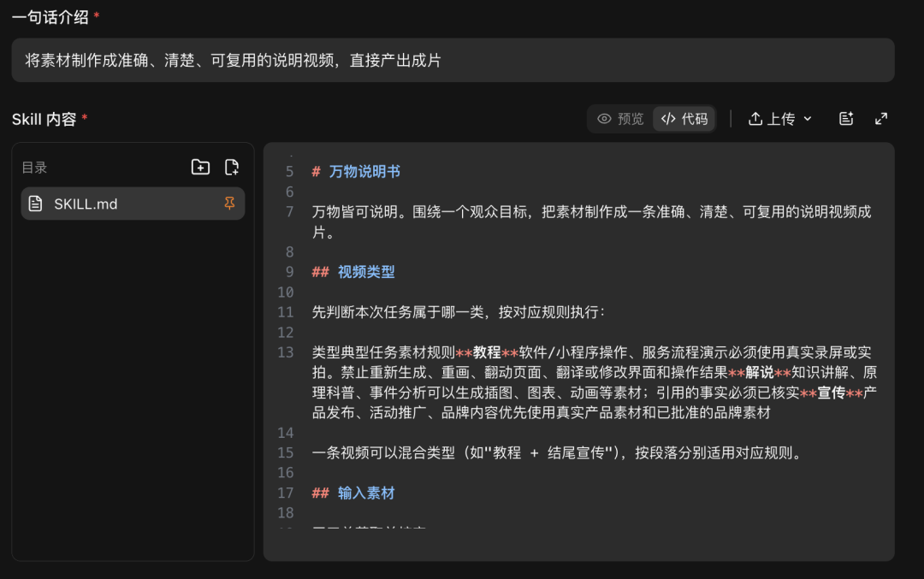Click line starting '万物皆可说明'

[592, 222]
